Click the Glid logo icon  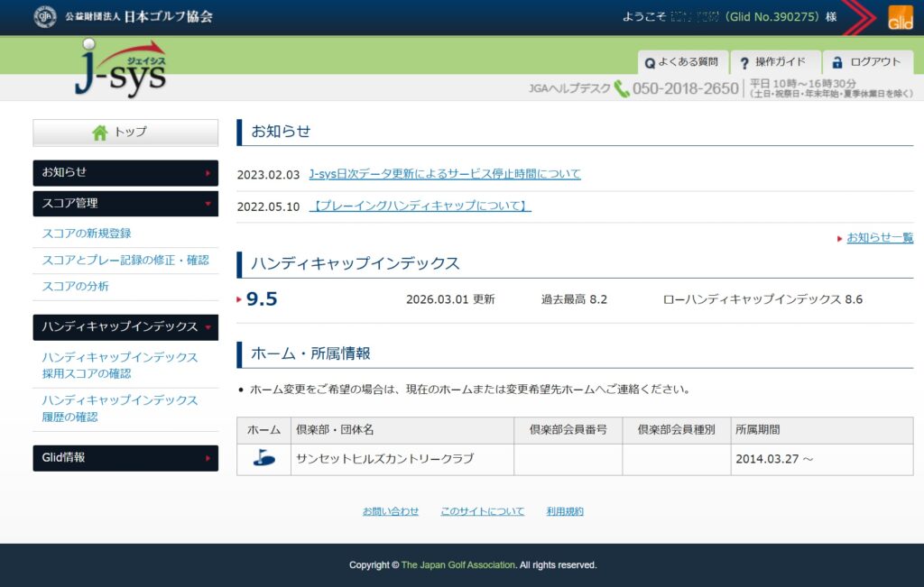(900, 17)
